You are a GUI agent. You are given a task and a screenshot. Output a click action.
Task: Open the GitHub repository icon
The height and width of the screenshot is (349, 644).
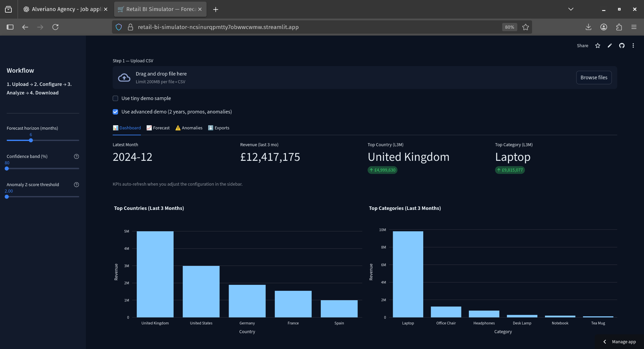(x=622, y=46)
